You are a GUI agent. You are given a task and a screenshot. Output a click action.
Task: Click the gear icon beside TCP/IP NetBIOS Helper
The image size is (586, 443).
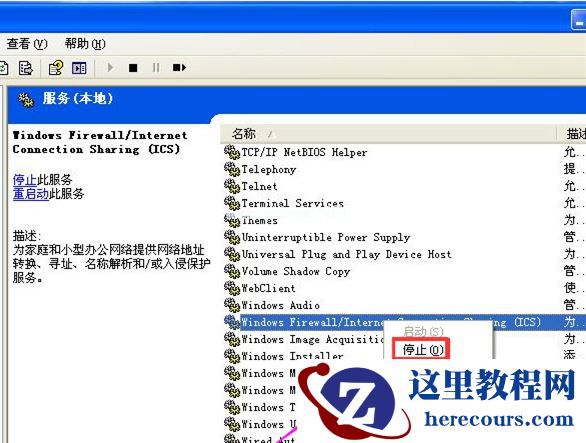232,152
